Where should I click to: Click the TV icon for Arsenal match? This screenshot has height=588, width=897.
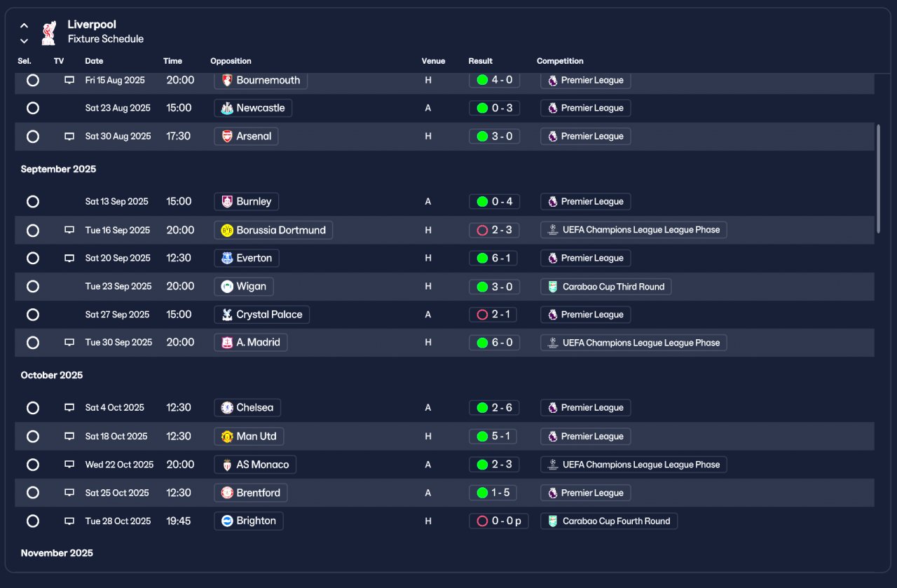point(69,137)
